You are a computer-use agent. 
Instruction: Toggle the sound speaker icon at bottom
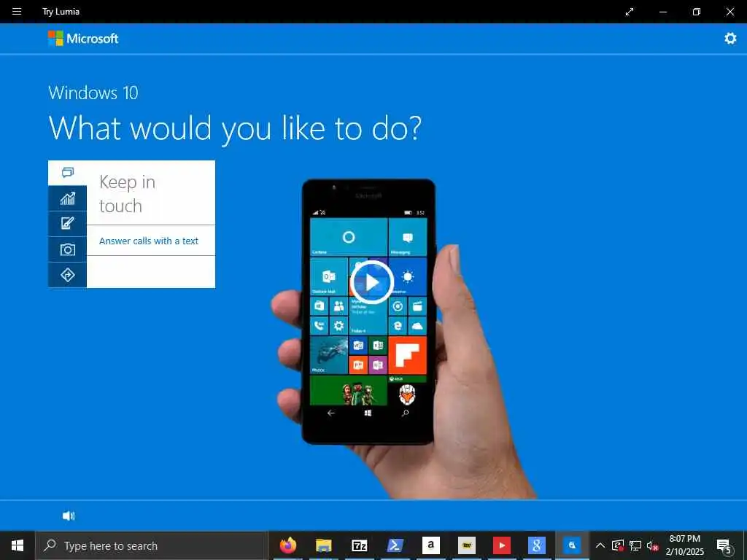(69, 516)
